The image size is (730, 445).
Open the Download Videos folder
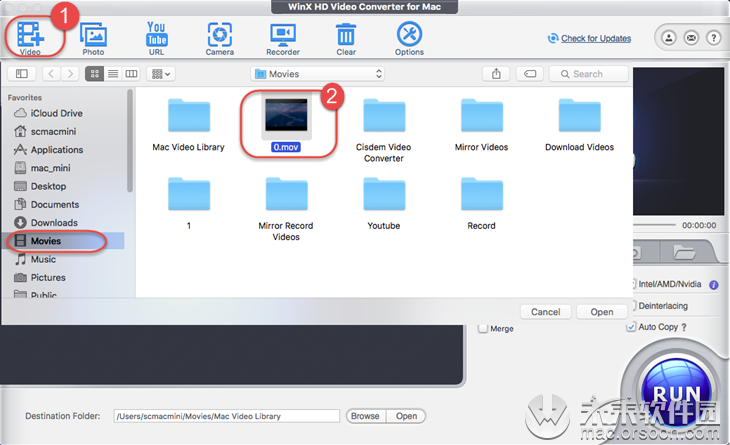pos(580,115)
